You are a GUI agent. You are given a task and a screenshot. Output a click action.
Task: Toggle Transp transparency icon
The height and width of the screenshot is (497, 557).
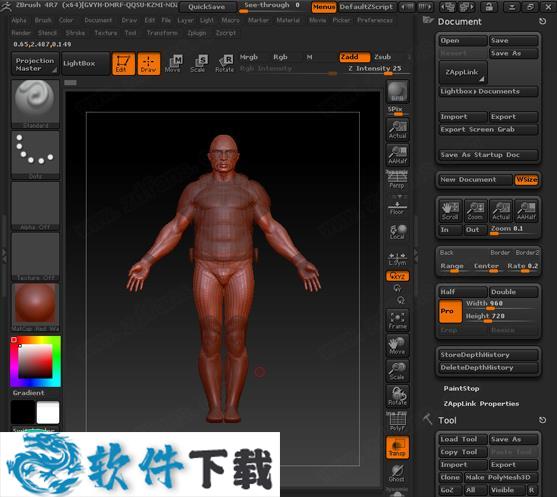pyautogui.click(x=398, y=447)
